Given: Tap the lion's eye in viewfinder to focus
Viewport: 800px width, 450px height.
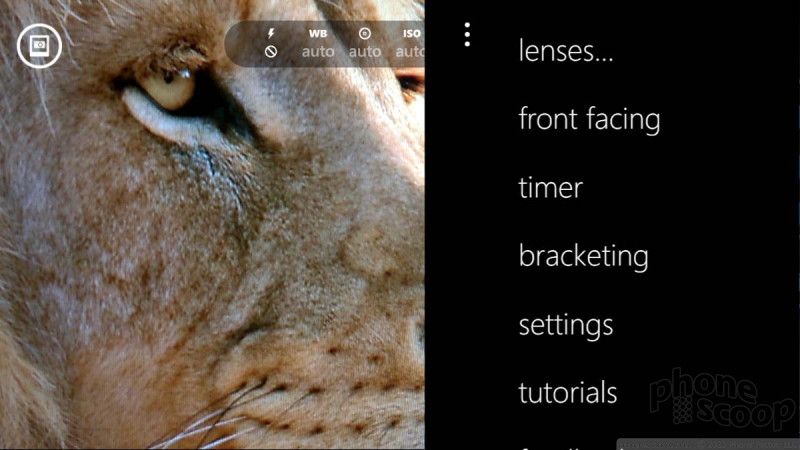Looking at the screenshot, I should pyautogui.click(x=168, y=88).
